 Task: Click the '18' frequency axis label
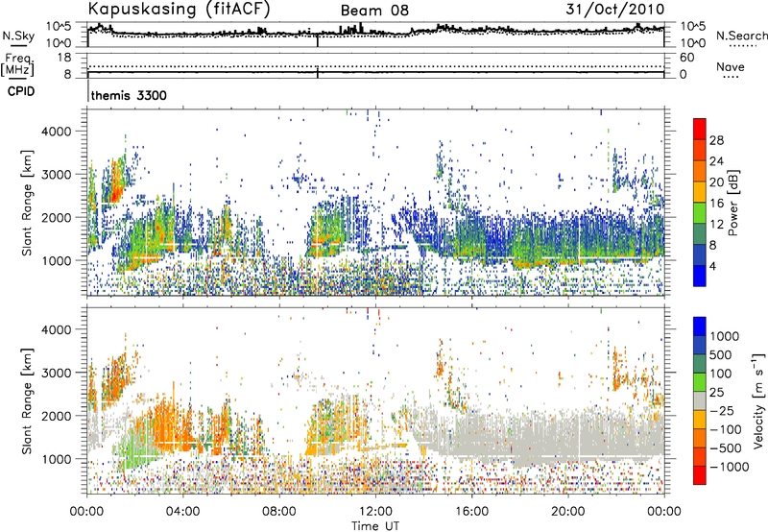coord(64,58)
